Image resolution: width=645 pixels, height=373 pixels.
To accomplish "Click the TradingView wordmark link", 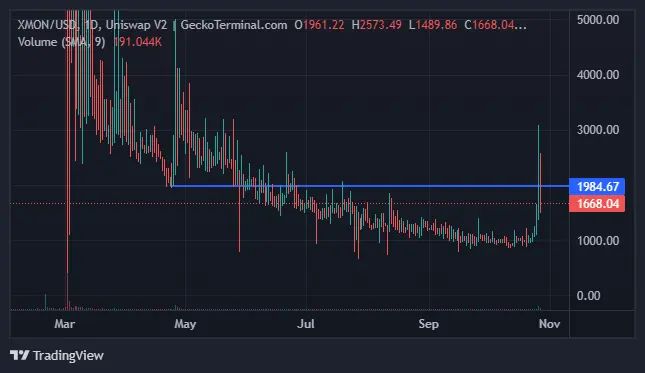I will (x=68, y=355).
